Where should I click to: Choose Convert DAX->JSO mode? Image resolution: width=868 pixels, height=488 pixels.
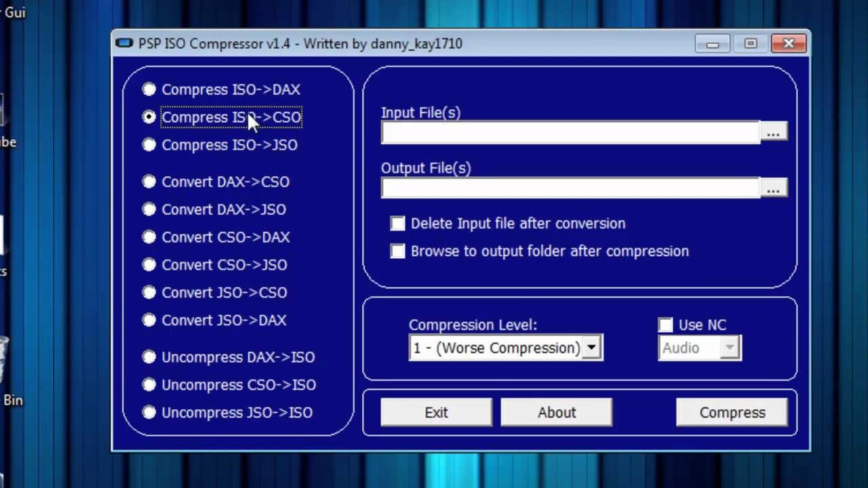click(x=214, y=209)
